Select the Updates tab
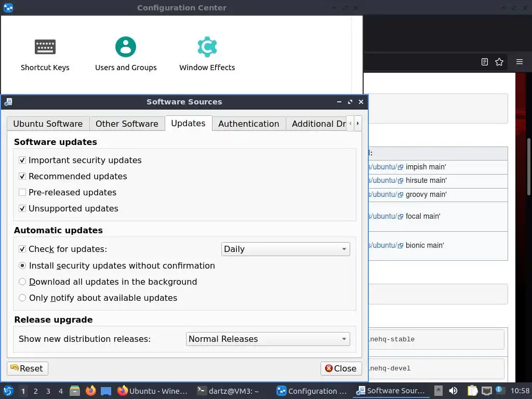Screen dimensions: 532x399 tap(188, 123)
